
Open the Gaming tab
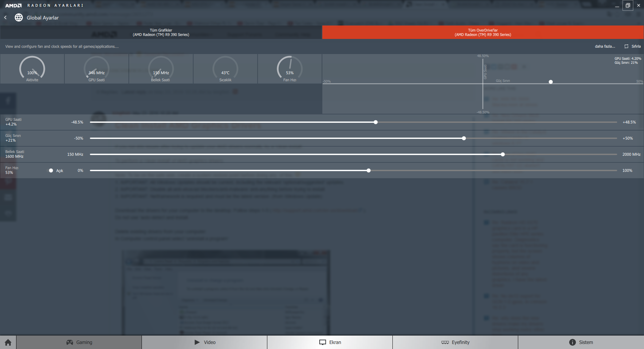pos(79,342)
